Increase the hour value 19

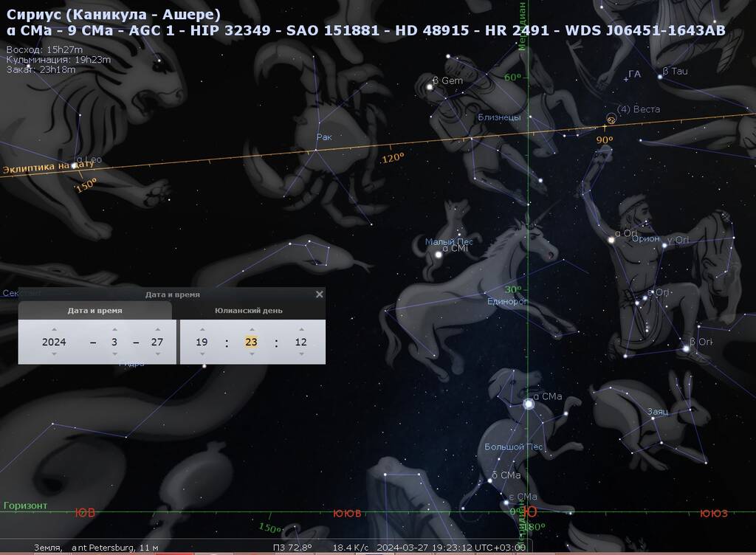202,329
